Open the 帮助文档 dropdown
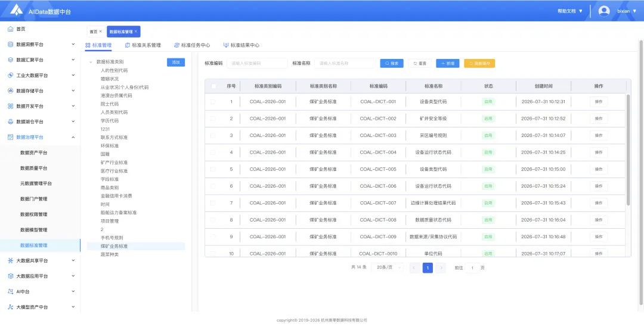 (x=570, y=11)
